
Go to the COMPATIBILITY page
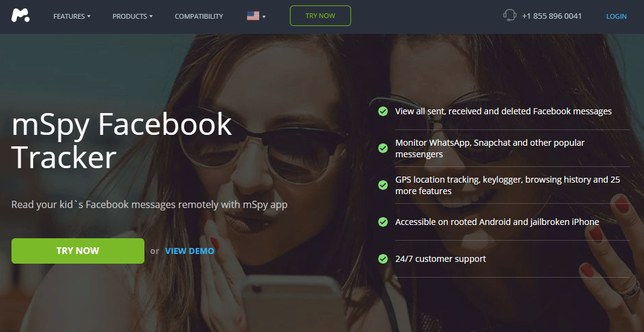coord(199,16)
